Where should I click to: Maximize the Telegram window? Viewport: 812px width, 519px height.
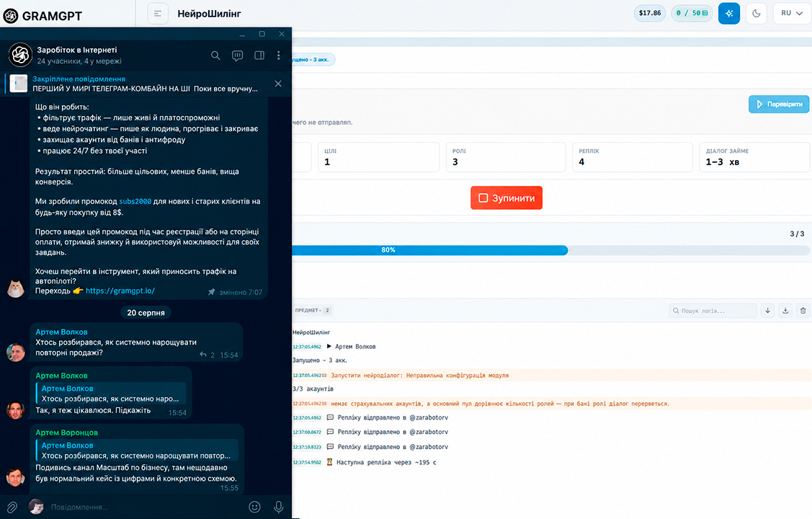262,34
